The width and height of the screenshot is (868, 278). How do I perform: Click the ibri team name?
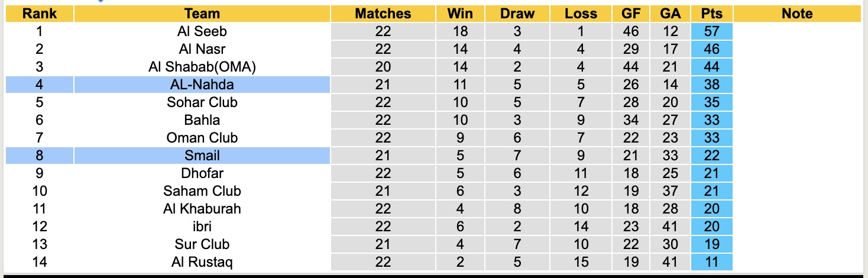pyautogui.click(x=202, y=227)
